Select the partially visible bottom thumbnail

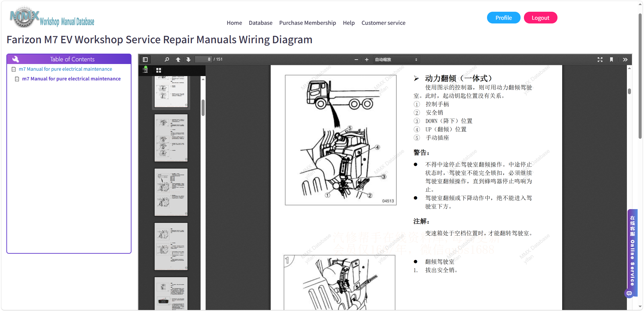click(171, 294)
